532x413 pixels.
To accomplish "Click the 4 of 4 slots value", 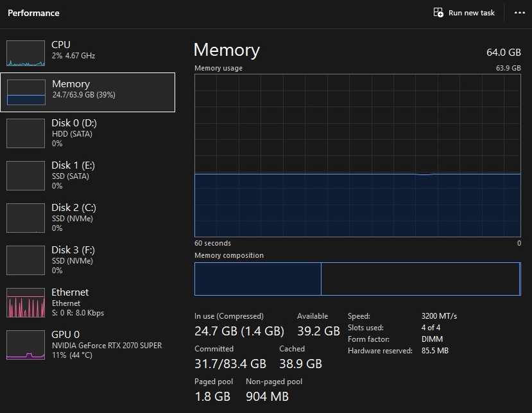I will tap(431, 328).
